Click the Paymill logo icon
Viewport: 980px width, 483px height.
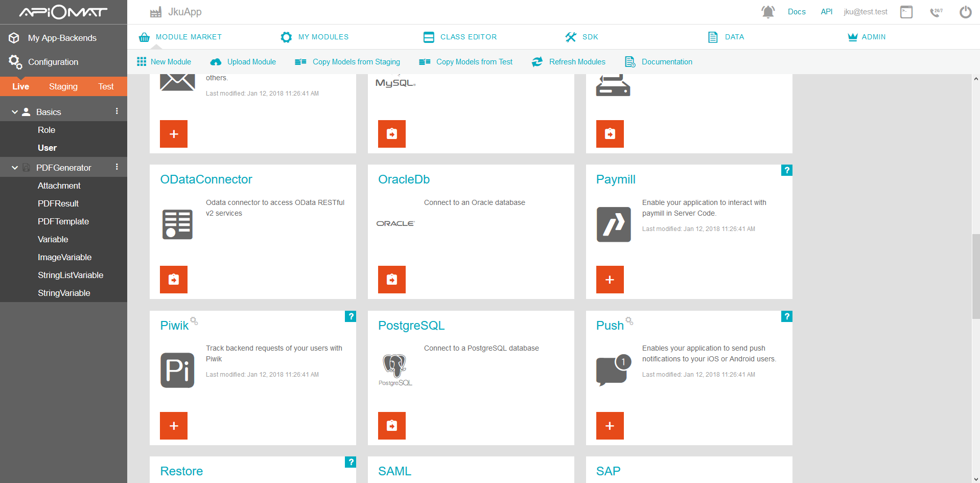point(614,224)
